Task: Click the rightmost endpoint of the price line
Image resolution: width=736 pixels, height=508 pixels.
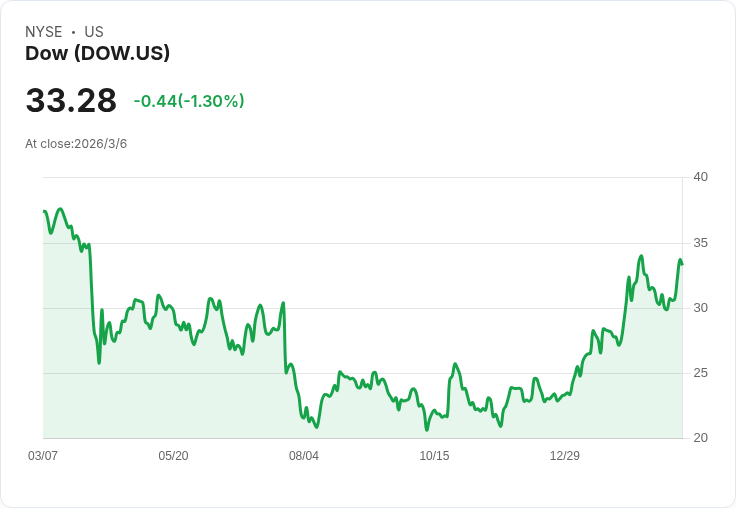Action: coord(682,264)
